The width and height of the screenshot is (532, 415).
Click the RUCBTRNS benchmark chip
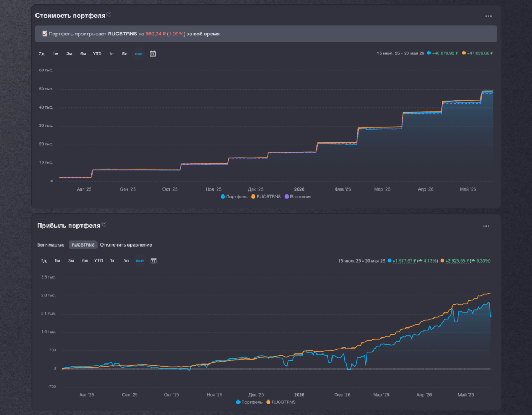[83, 245]
